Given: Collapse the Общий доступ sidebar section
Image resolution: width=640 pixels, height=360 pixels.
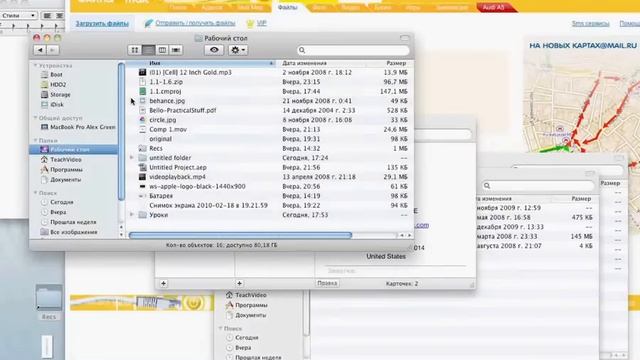Looking at the screenshot, I should (36, 118).
